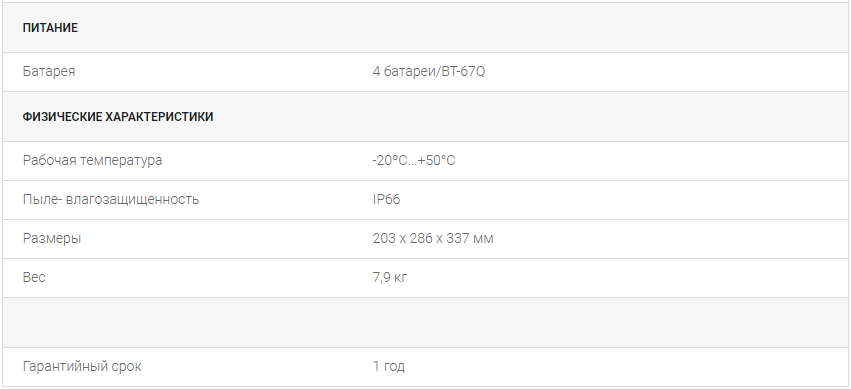Select the Гарантийный срок label
Screen dimensions: 851x389
click(82, 367)
